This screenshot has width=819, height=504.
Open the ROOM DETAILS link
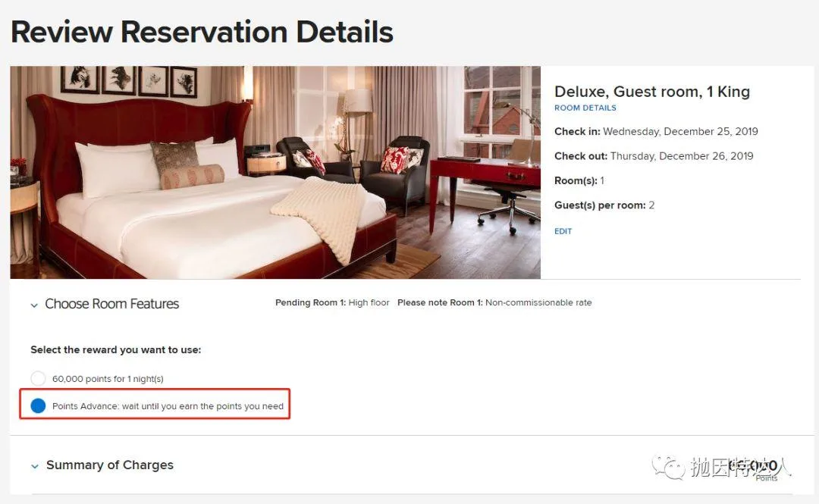(x=585, y=108)
